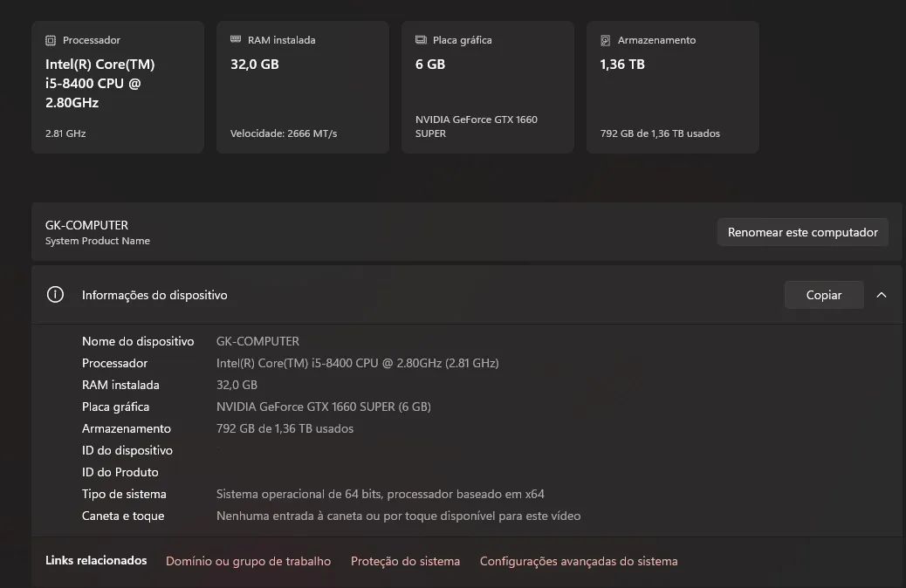Click 792 GB de 1,36 TB usados list value
This screenshot has height=588, width=906.
click(285, 428)
